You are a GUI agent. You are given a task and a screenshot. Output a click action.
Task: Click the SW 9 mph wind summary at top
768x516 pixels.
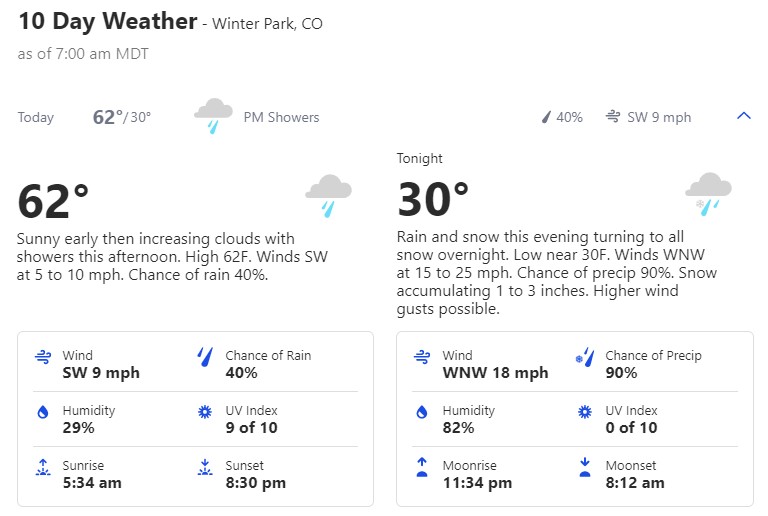[x=648, y=117]
